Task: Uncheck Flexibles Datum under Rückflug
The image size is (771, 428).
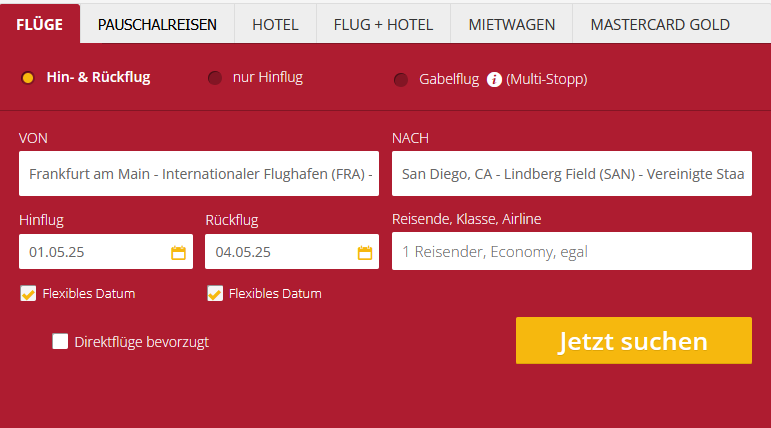Action: (x=214, y=294)
